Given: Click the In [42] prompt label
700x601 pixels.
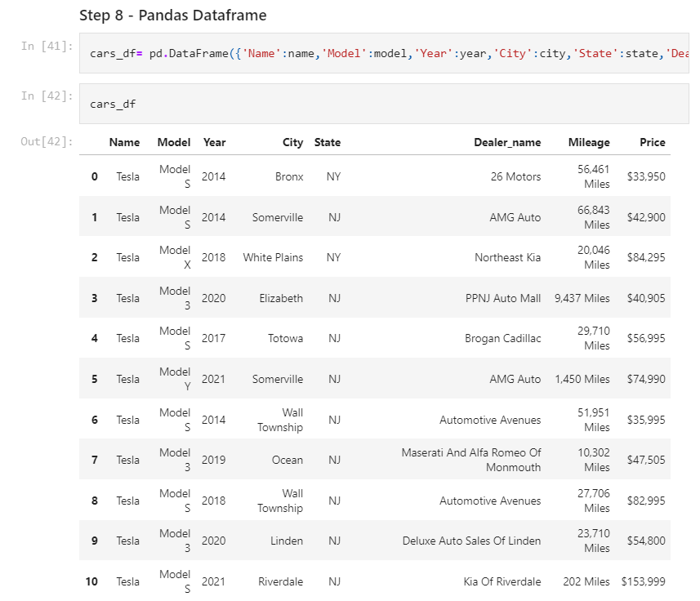Looking at the screenshot, I should [x=47, y=96].
